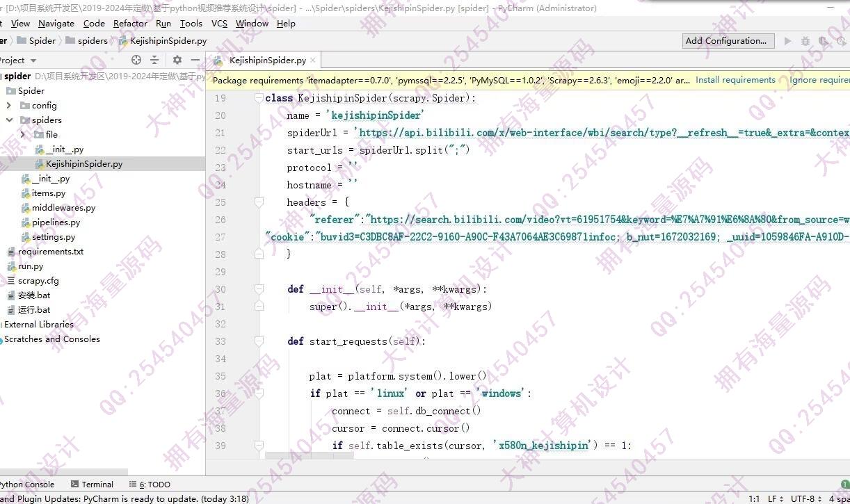Viewport: 850px width, 504px height.
Task: Click the 安装.bat file icon
Action: tap(12, 295)
